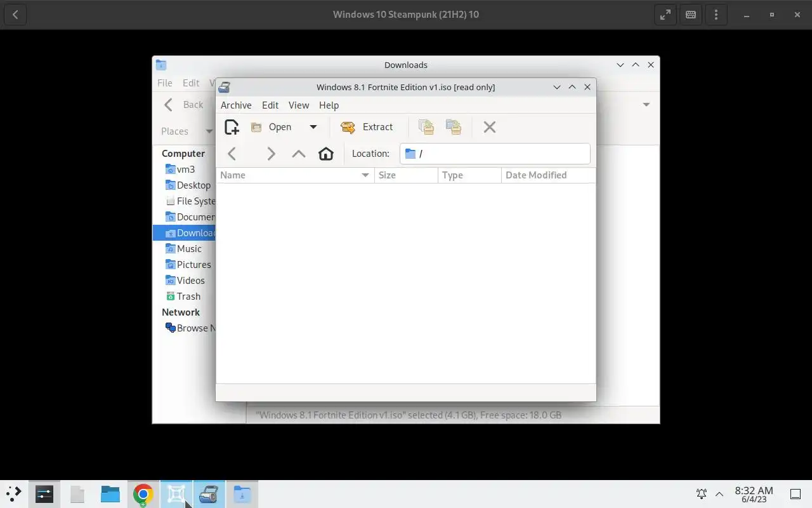Open the application launcher in the taskbar
The width and height of the screenshot is (812, 508).
click(13, 494)
